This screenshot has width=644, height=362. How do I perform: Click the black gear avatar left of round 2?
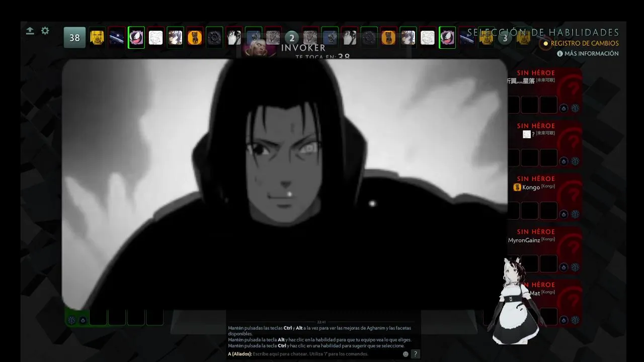(x=214, y=38)
